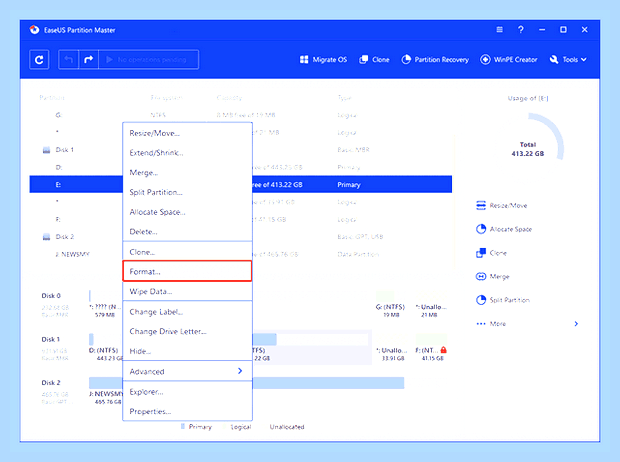Select the D: partition row
This screenshot has height=462, width=620.
pos(241,167)
